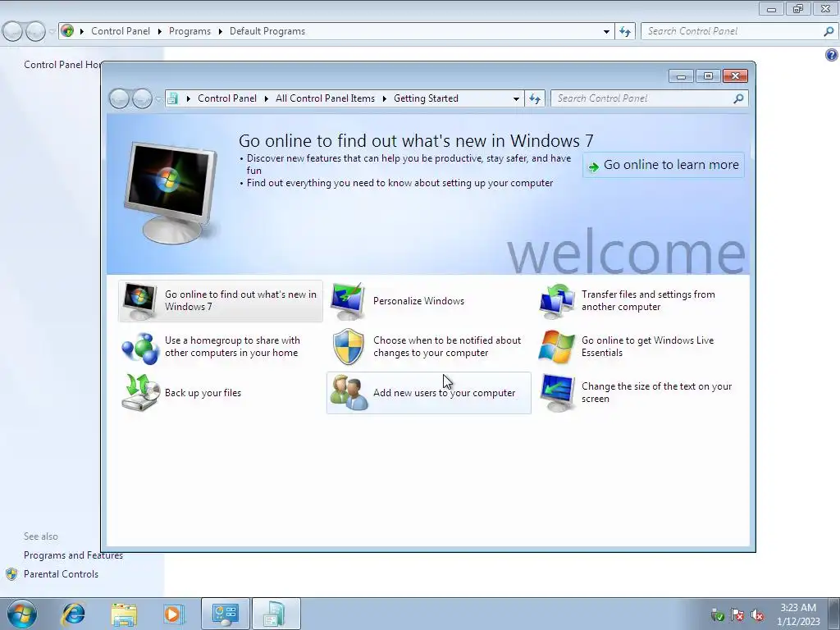Click the Back button in Default Programs window

click(13, 32)
